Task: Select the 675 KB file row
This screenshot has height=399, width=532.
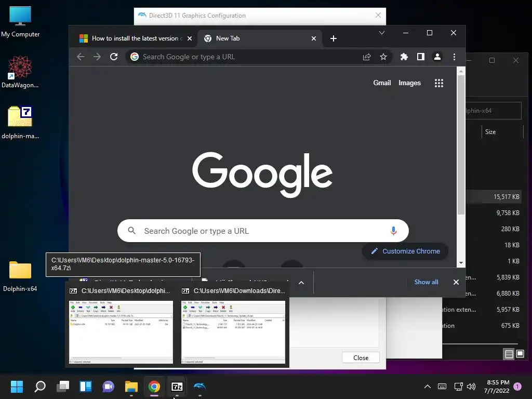Action: pyautogui.click(x=483, y=325)
